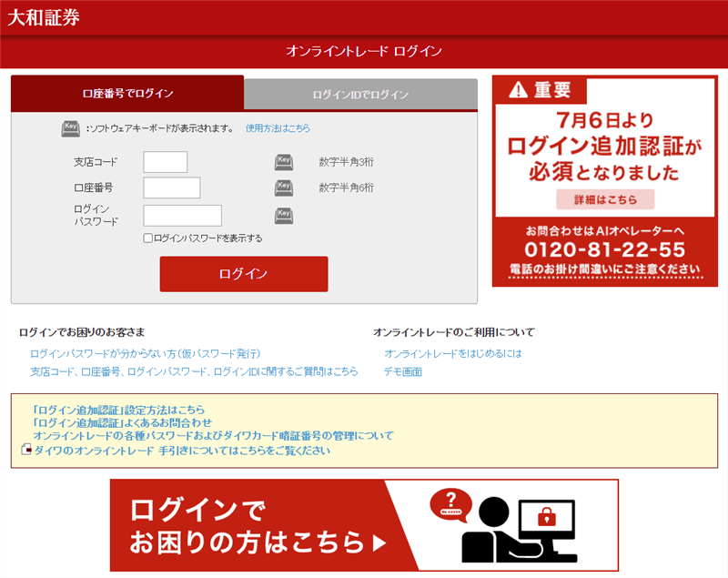The width and height of the screenshot is (728, 578).
Task: Open 使用方法はこちら link
Action: (278, 128)
